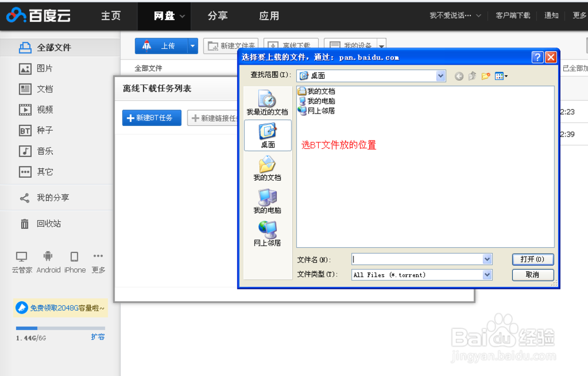The image size is (588, 376).
Task: Click the storage usage progress bar
Action: (61, 328)
